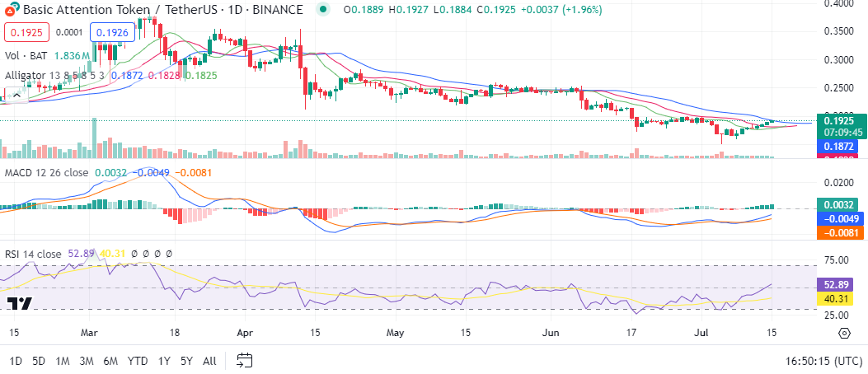Select the 1M time range

pyautogui.click(x=62, y=362)
